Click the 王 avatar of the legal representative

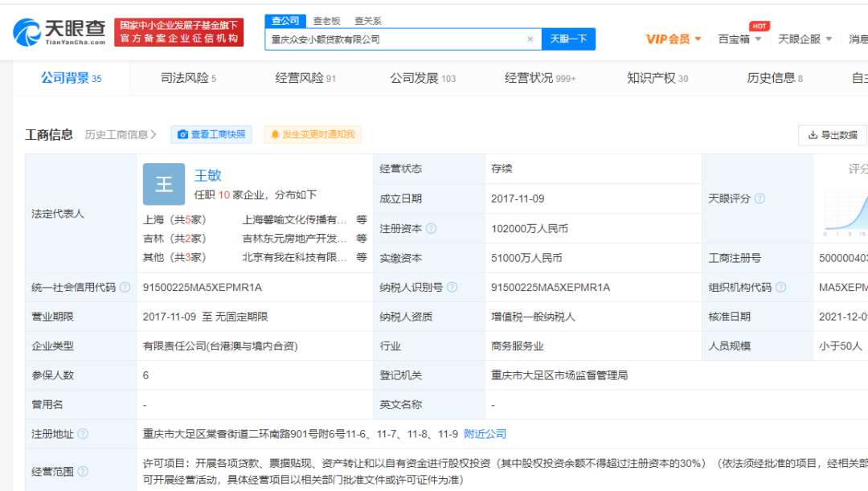(x=163, y=184)
